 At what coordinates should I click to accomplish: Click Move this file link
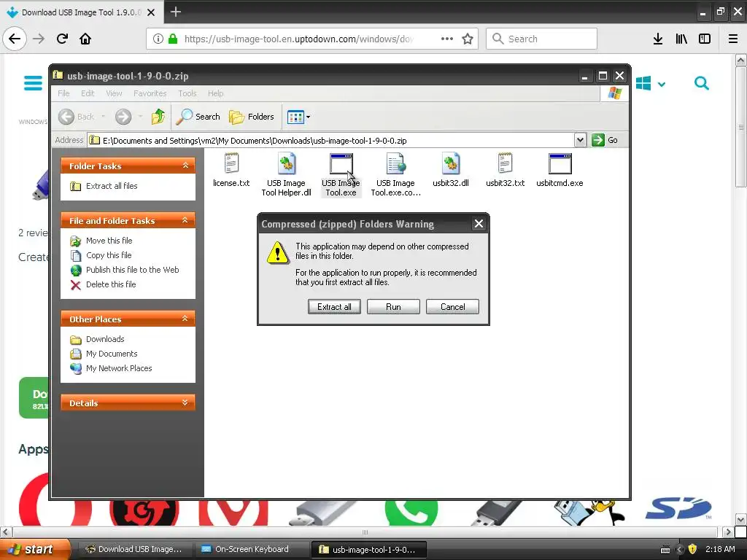tap(109, 241)
